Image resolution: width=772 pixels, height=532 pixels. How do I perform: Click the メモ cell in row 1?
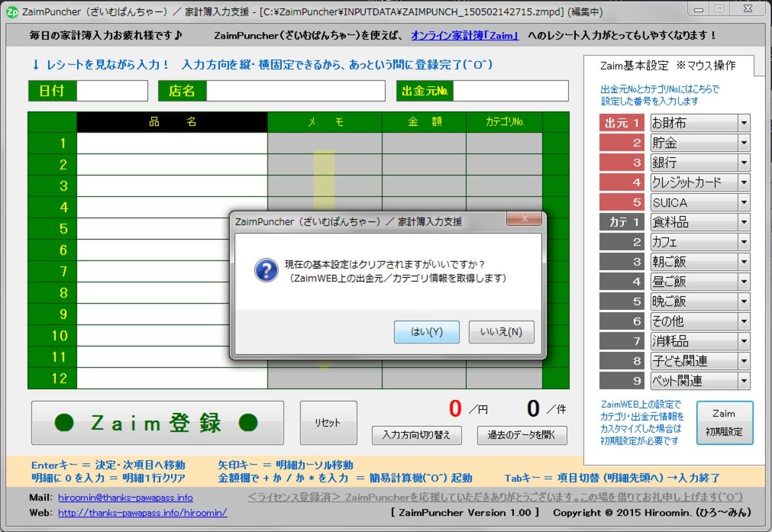click(x=325, y=143)
